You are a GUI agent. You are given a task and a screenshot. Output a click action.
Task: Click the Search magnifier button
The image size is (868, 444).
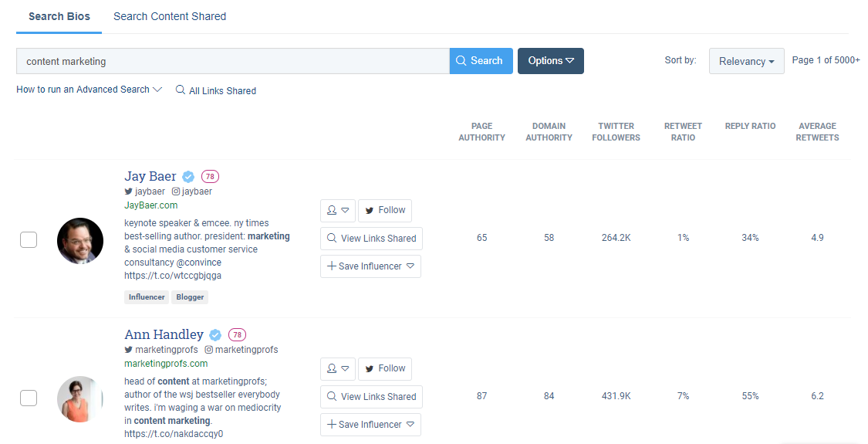coord(481,61)
